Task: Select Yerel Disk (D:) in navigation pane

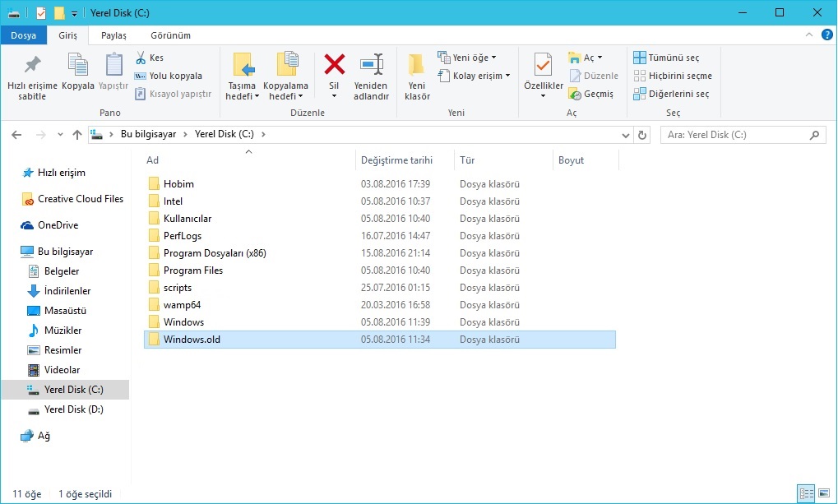Action: (73, 409)
